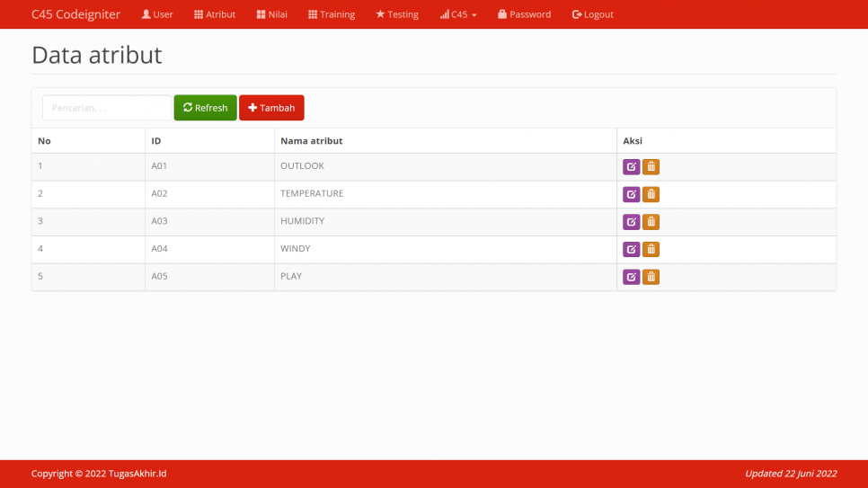
Task: Open the Testing page
Action: point(397,14)
